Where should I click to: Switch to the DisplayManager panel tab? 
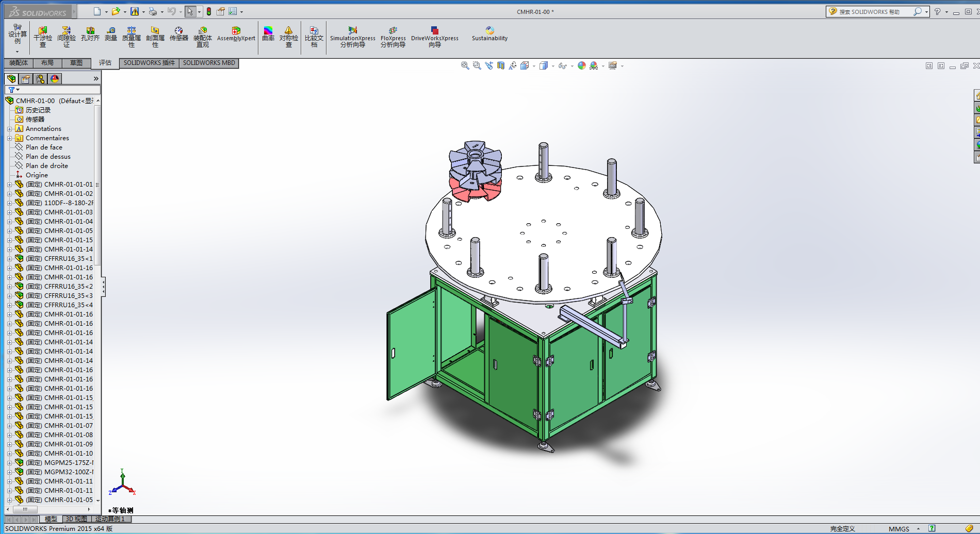pyautogui.click(x=55, y=79)
